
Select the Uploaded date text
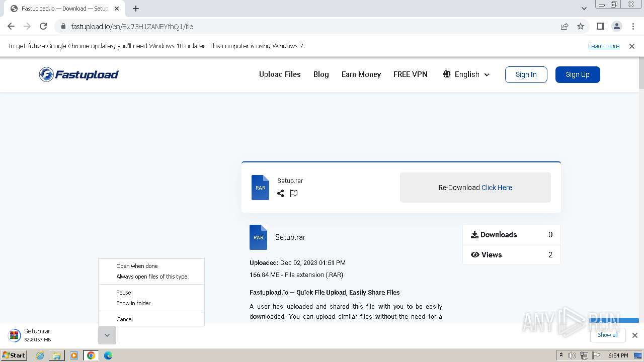click(x=297, y=262)
